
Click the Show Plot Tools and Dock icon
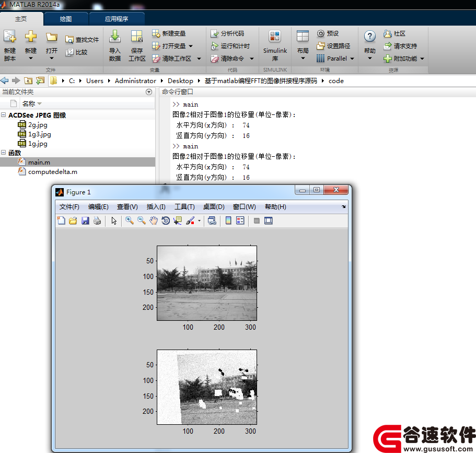[269, 220]
